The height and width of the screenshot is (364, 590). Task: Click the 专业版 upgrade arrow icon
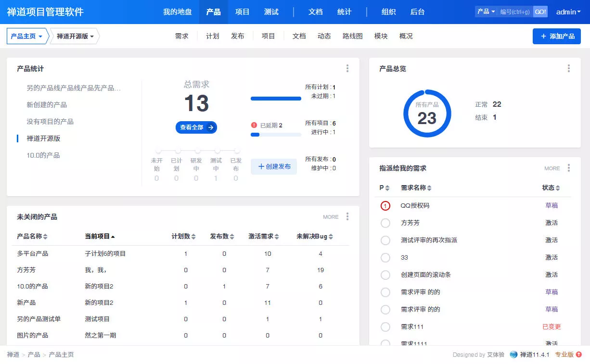pyautogui.click(x=579, y=355)
